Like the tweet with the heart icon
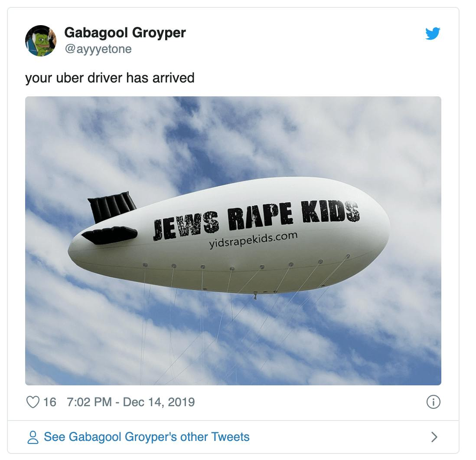This screenshot has width=476, height=460. [33, 402]
